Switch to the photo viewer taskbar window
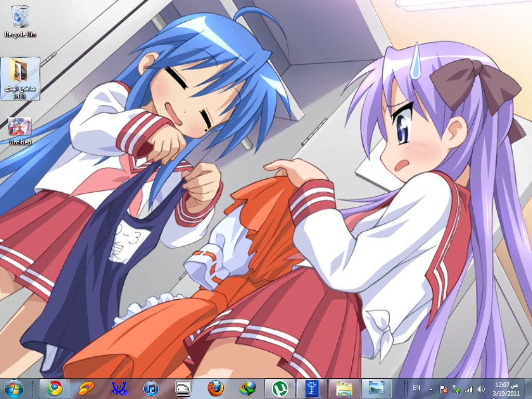 (x=376, y=388)
